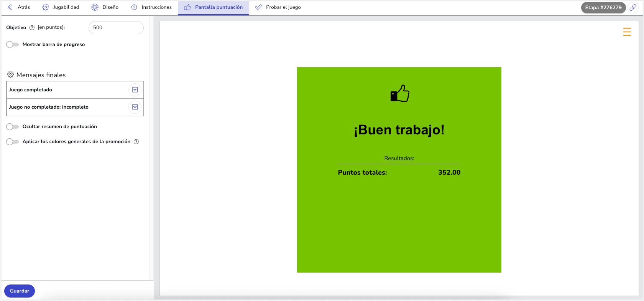Go back with the Atrás arrow
This screenshot has height=301, width=644.
pos(10,7)
